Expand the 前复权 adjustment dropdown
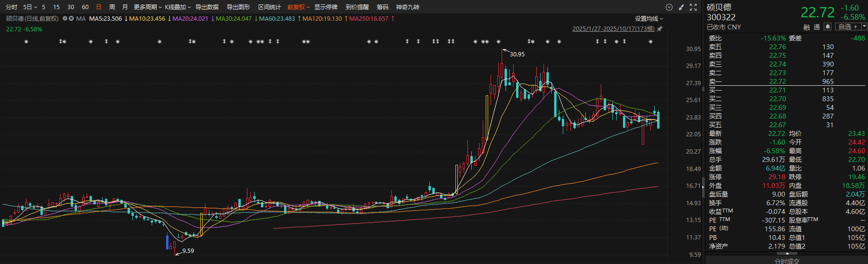Screen dimensions: 868x264 coord(298,7)
